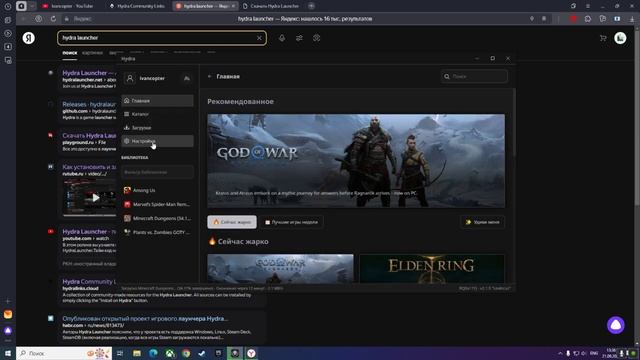Switch to the Поиск (Search) tab in Yandex
The height and width of the screenshot is (360, 640).
coord(70,53)
